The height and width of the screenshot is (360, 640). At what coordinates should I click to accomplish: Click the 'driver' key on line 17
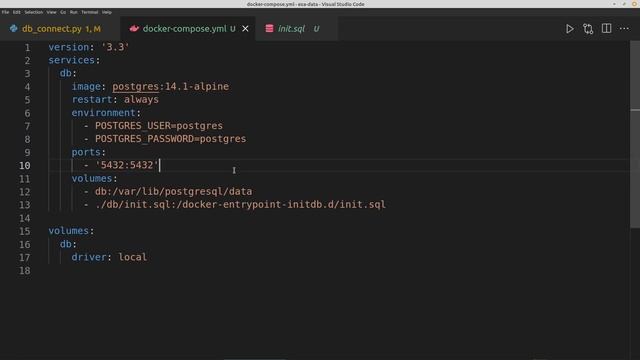89,257
